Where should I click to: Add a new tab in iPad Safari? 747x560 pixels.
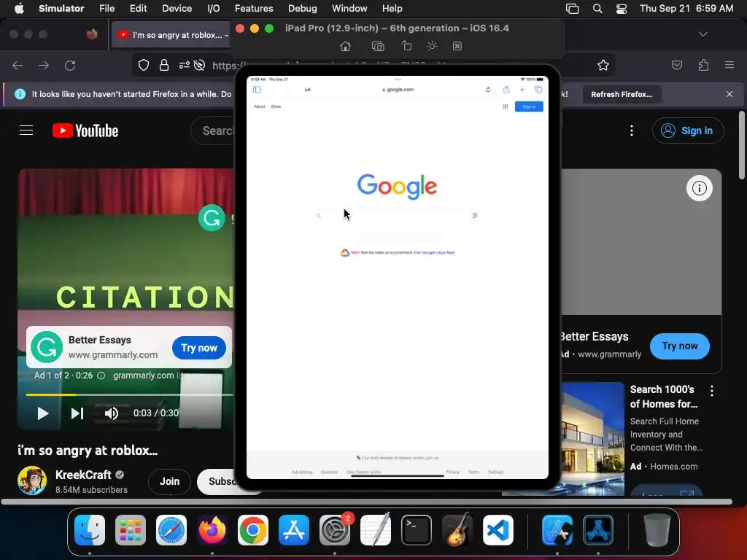click(522, 90)
